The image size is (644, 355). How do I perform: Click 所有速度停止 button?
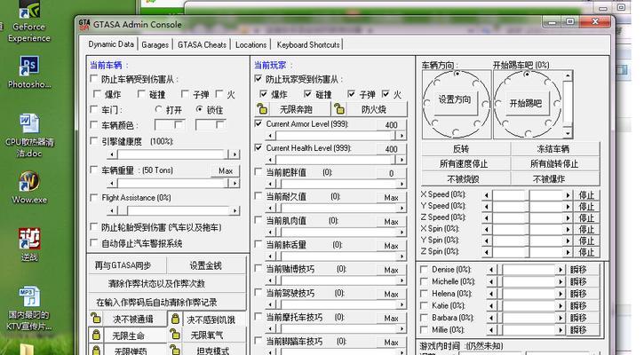point(464,164)
